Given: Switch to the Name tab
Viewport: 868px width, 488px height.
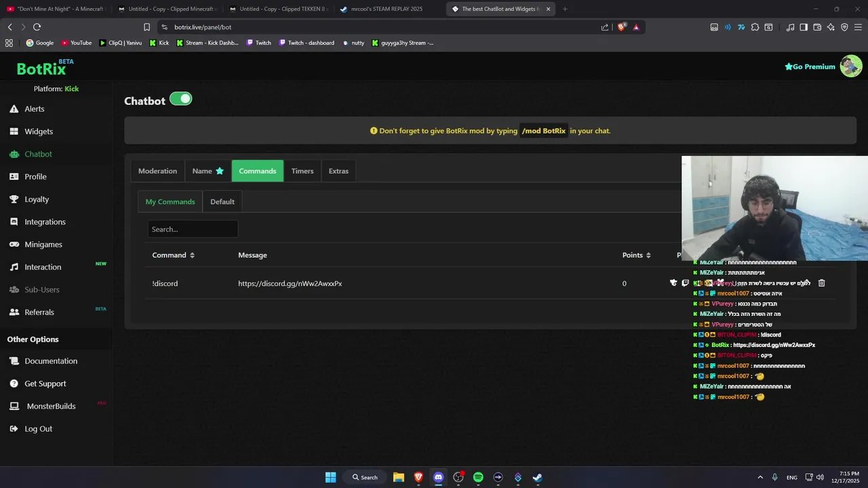Looking at the screenshot, I should click(208, 171).
